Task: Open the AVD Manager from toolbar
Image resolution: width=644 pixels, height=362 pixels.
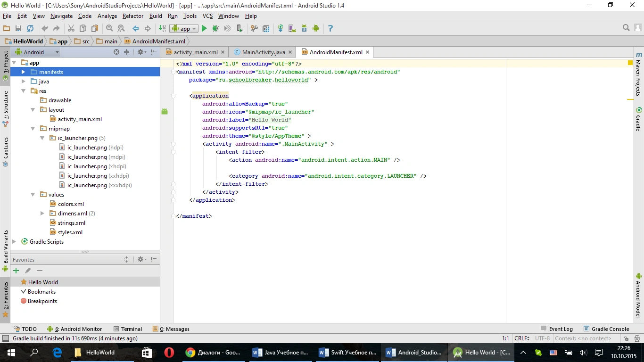Action: [292, 29]
